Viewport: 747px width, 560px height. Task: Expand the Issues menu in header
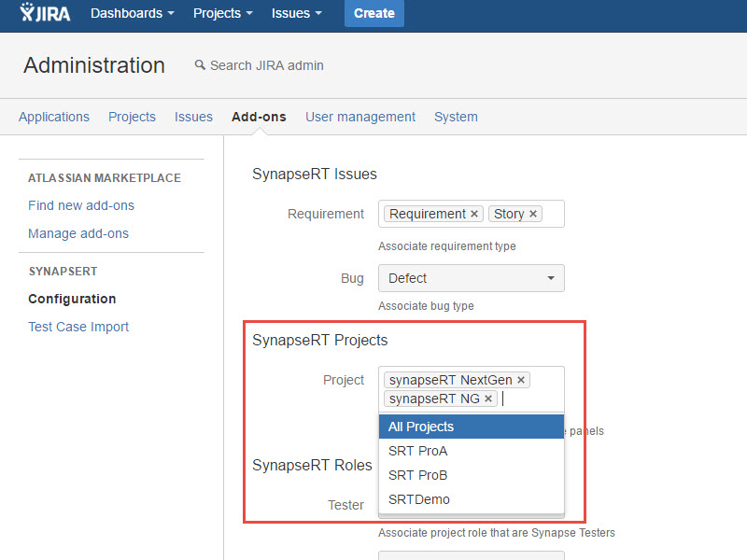click(296, 14)
